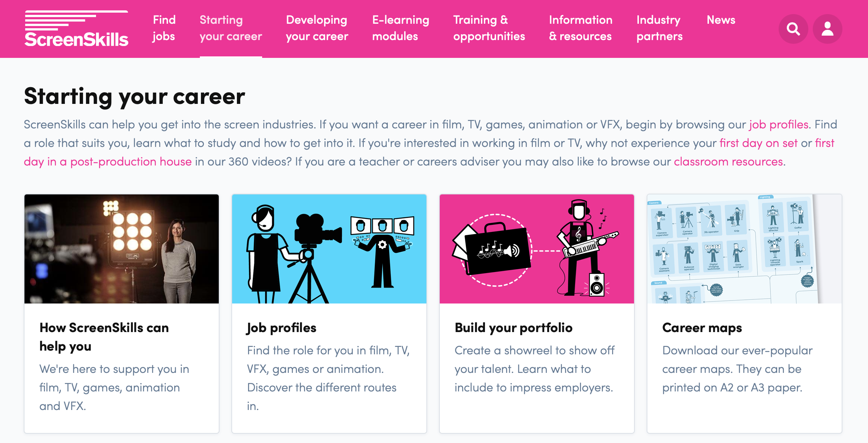Viewport: 868px width, 443px height.
Task: Navigate to Industry partners
Action: tap(659, 28)
